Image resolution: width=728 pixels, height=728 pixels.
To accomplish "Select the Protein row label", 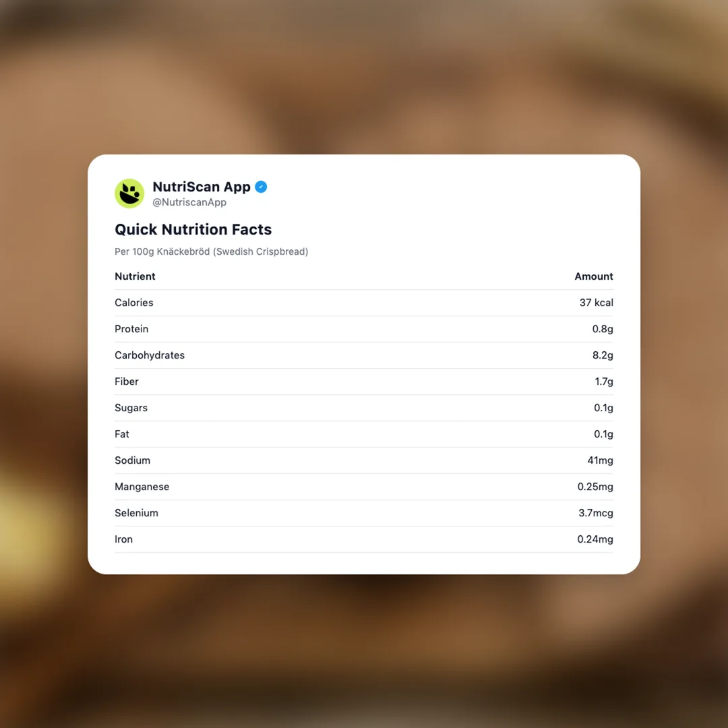I will (x=131, y=329).
